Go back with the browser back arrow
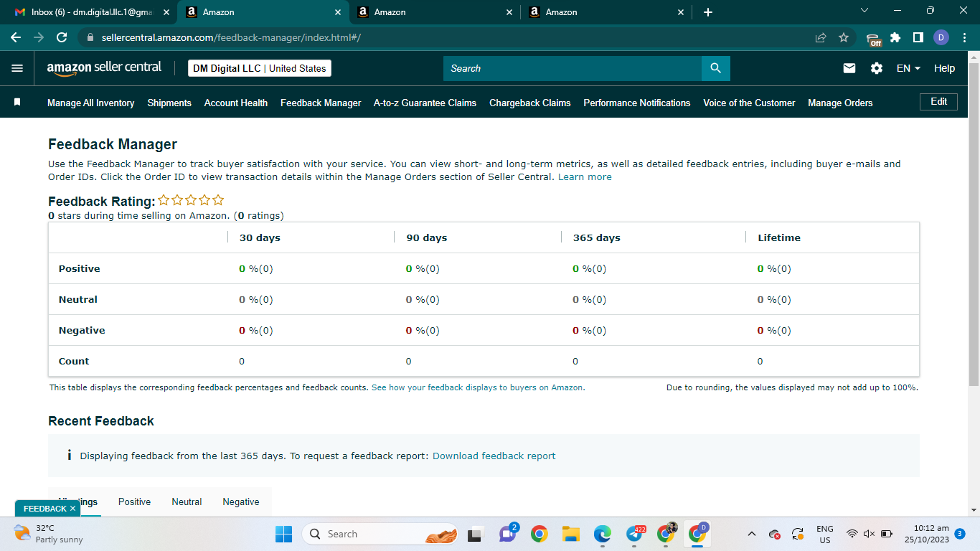 click(x=16, y=37)
